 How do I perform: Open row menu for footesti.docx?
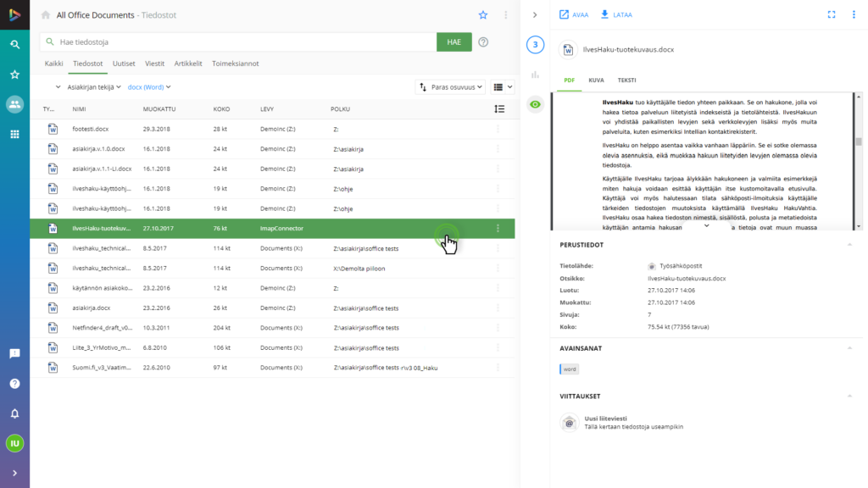pos(498,129)
